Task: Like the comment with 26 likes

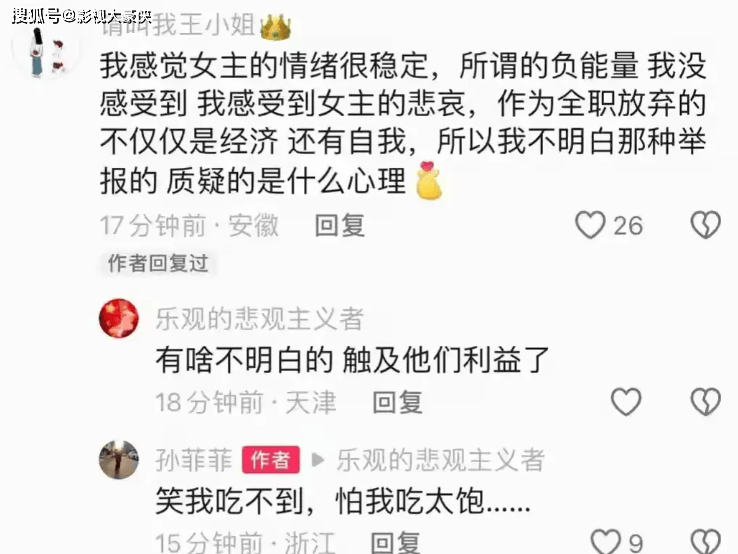Action: pyautogui.click(x=590, y=225)
